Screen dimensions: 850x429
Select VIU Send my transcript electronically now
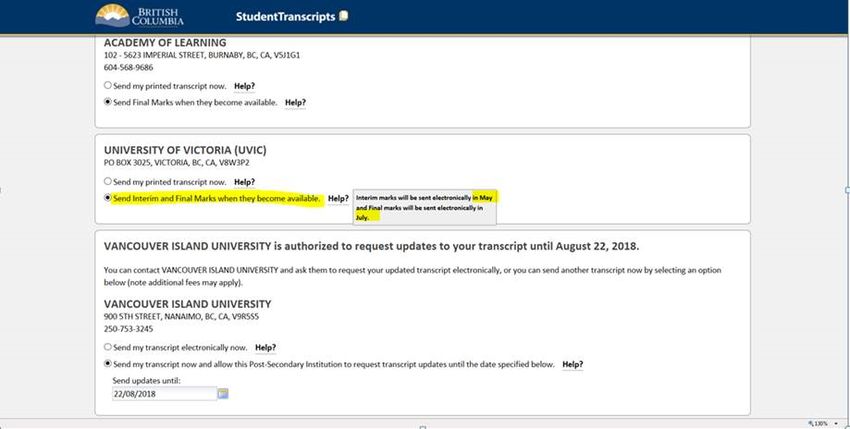[x=108, y=347]
